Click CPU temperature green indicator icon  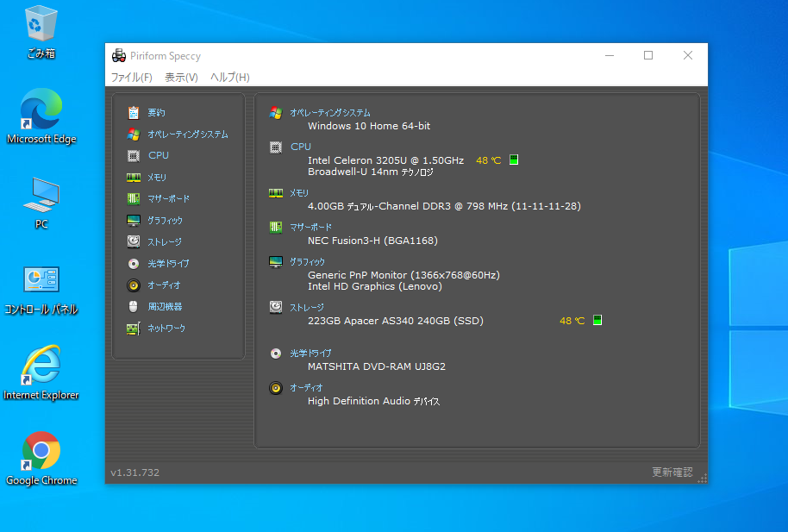514,160
